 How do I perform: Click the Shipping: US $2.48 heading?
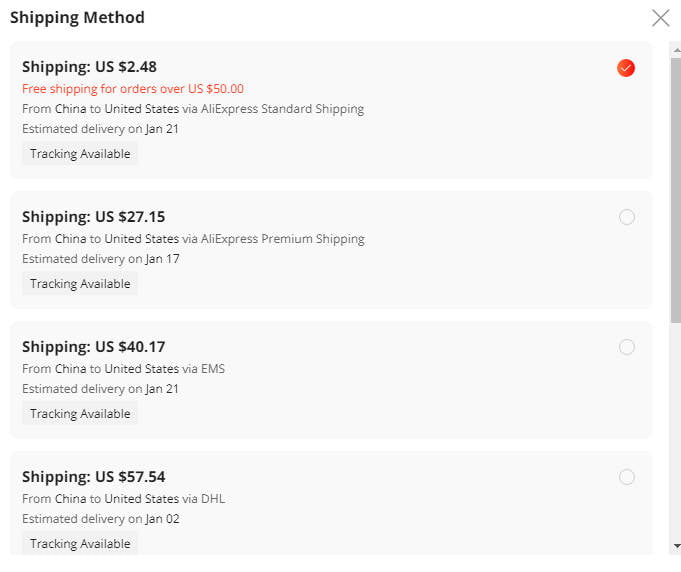[x=89, y=67]
